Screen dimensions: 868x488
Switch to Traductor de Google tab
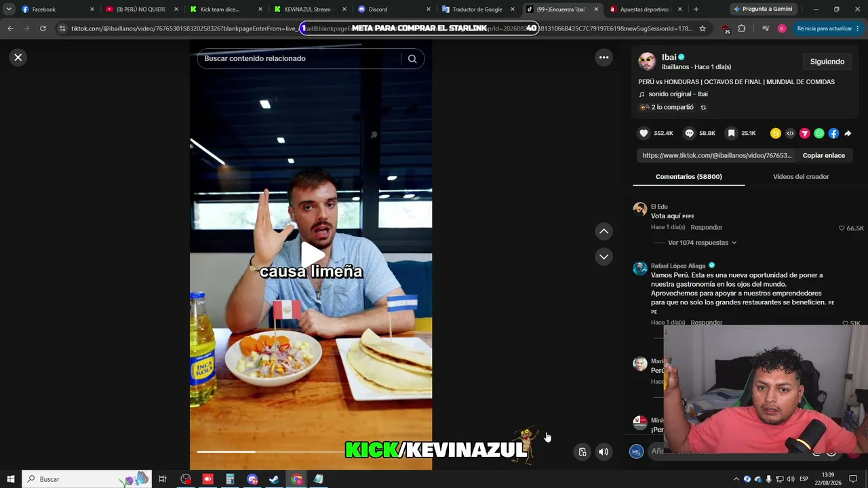coord(479,9)
